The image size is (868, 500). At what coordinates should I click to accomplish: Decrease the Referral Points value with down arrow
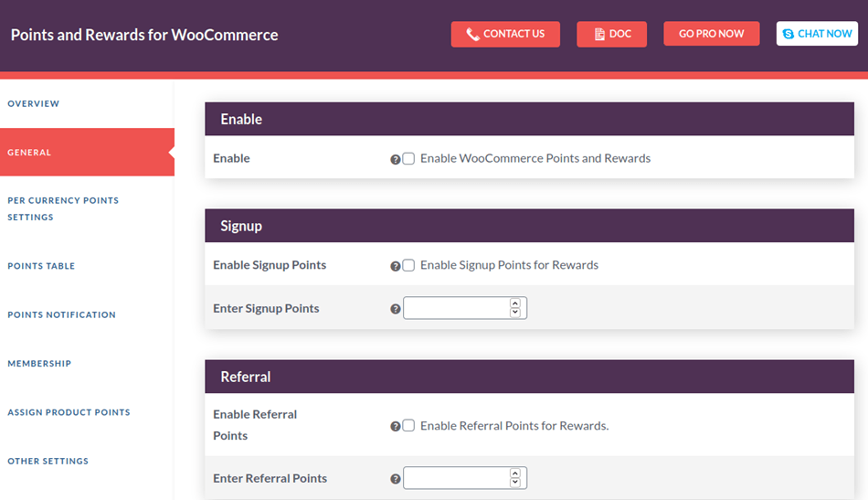click(514, 483)
